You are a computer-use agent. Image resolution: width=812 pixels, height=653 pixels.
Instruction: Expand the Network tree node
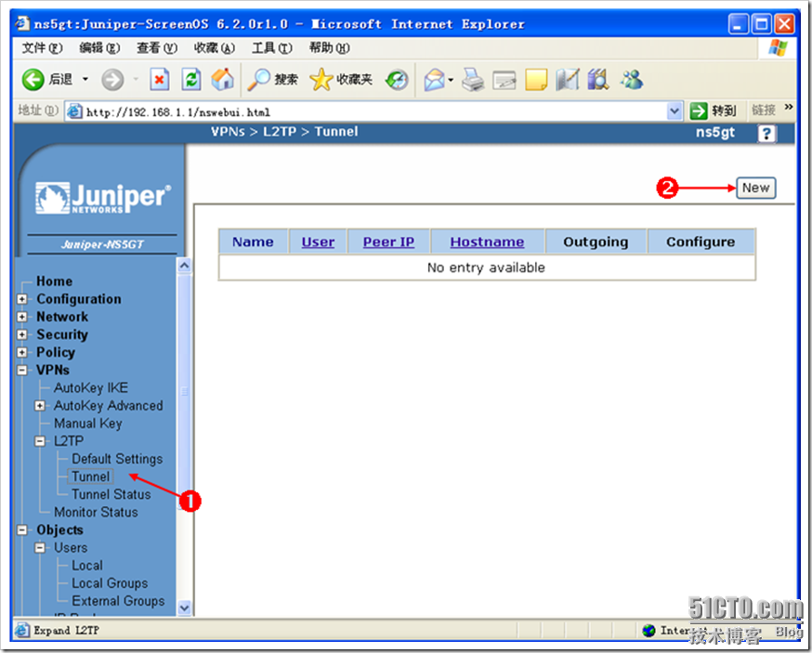click(x=21, y=317)
